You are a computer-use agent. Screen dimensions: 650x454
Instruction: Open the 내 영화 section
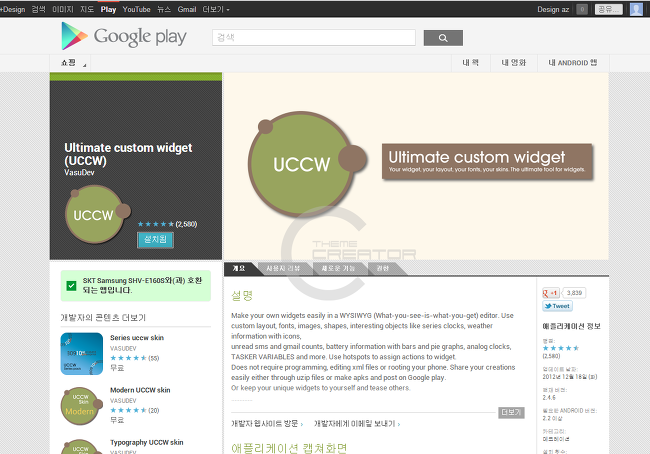[x=514, y=63]
